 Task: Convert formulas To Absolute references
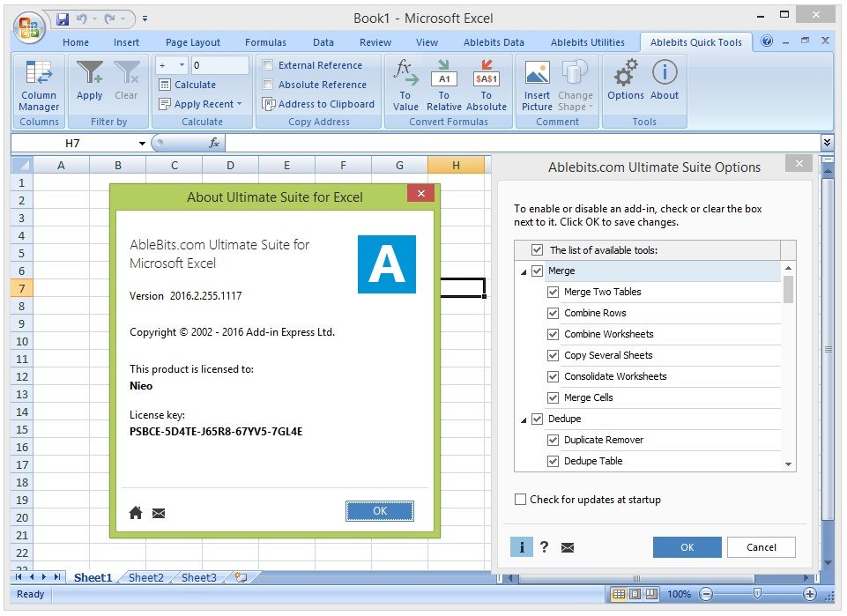[x=487, y=85]
